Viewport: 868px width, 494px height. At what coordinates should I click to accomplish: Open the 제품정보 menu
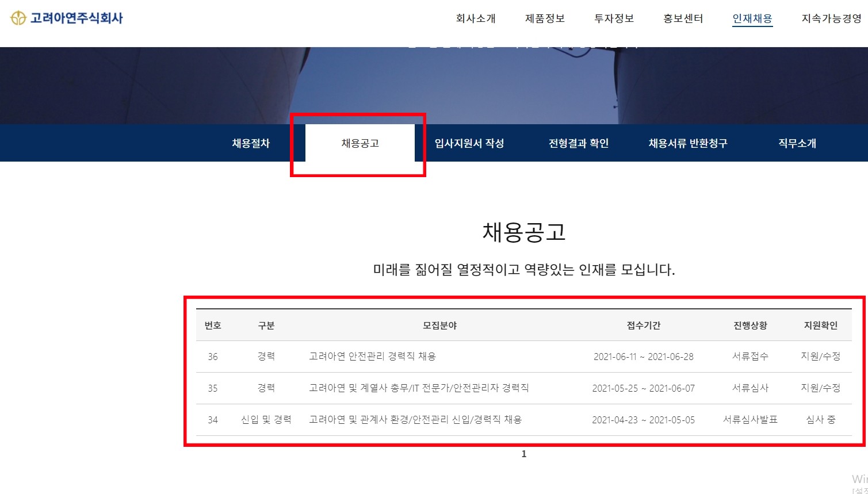(545, 18)
